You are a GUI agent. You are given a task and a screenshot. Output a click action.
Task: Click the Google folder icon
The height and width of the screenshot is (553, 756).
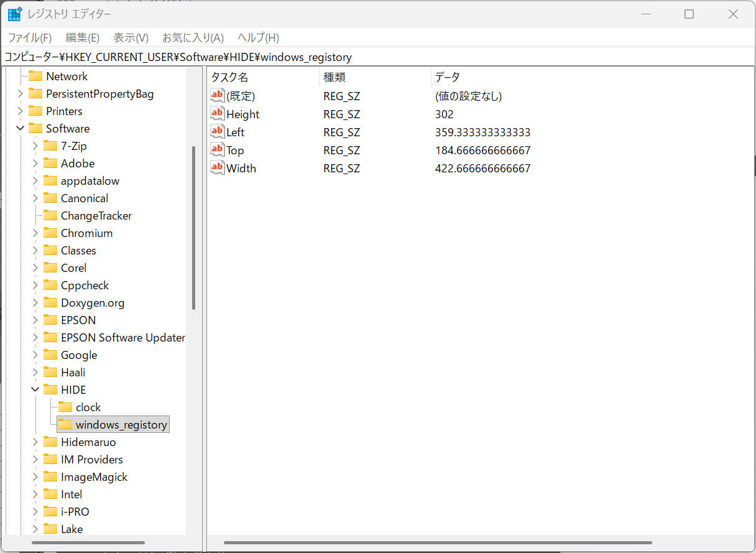(50, 355)
